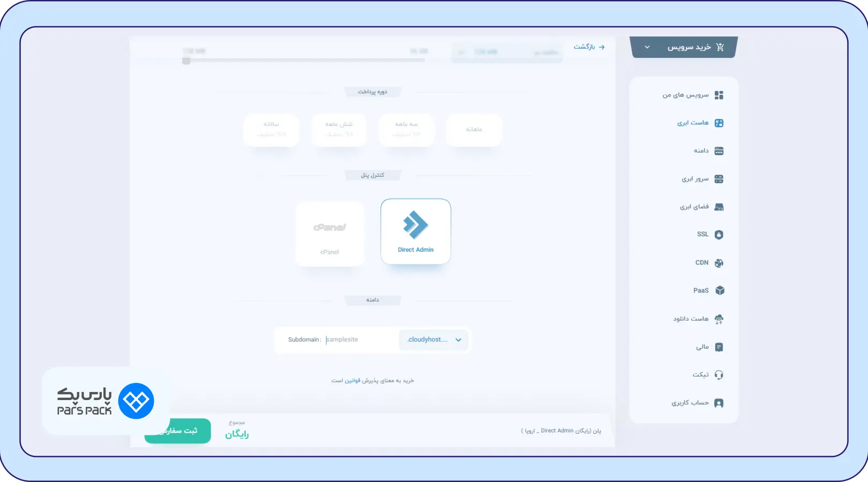Expand the buy service dropdown chevron
This screenshot has width=868, height=482.
click(647, 47)
